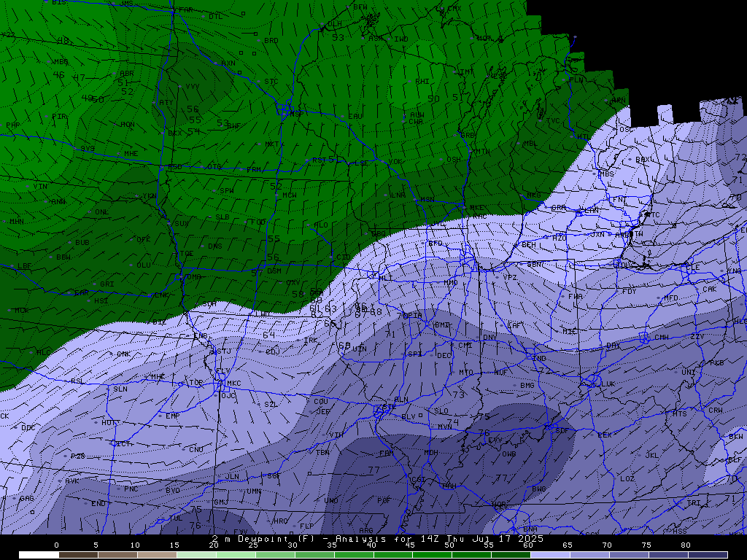Click the SPI station label
Viewport: 747px width, 560px height.
pos(415,355)
